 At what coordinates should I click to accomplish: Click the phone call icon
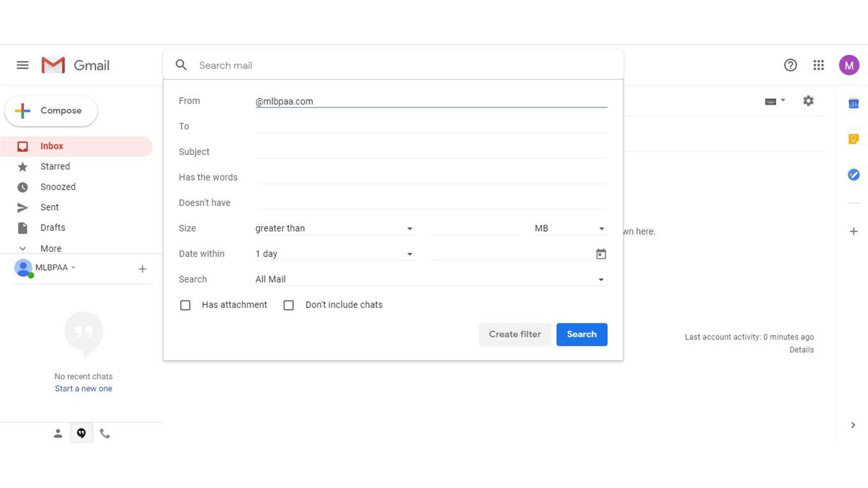coord(105,433)
